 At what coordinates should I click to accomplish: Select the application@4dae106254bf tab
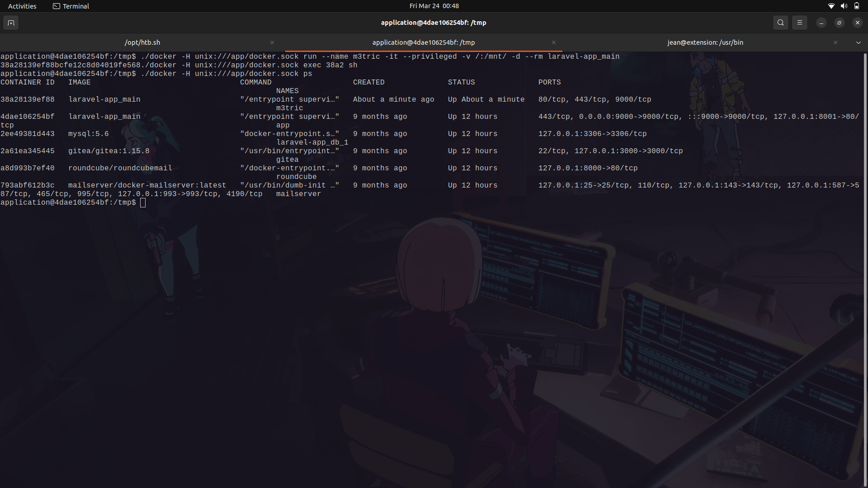pyautogui.click(x=423, y=42)
